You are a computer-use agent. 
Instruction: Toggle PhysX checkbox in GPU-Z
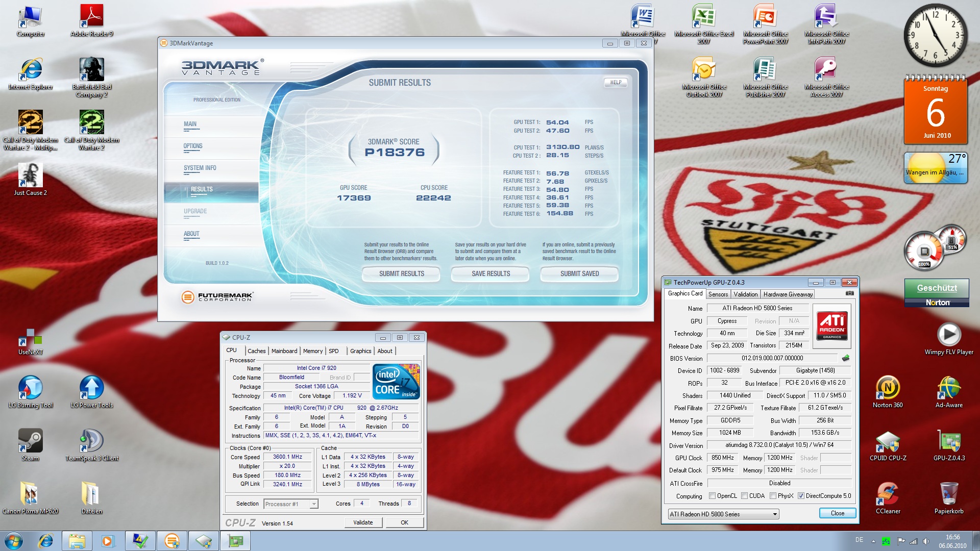point(773,495)
